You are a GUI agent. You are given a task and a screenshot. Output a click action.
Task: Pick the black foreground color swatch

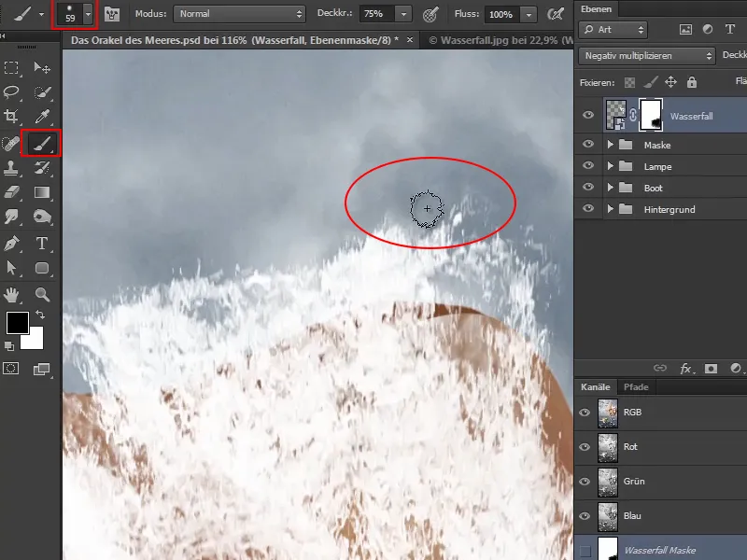[x=17, y=323]
